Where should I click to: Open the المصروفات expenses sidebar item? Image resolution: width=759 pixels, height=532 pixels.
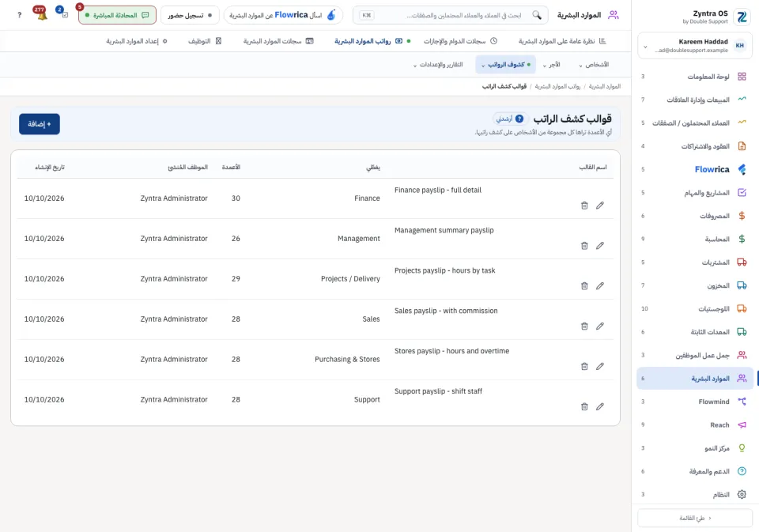695,216
